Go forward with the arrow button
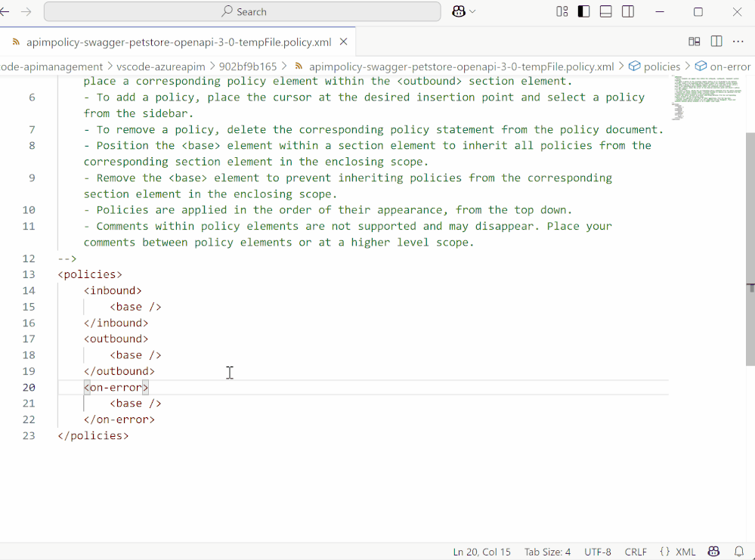Image resolution: width=755 pixels, height=560 pixels. (x=26, y=11)
